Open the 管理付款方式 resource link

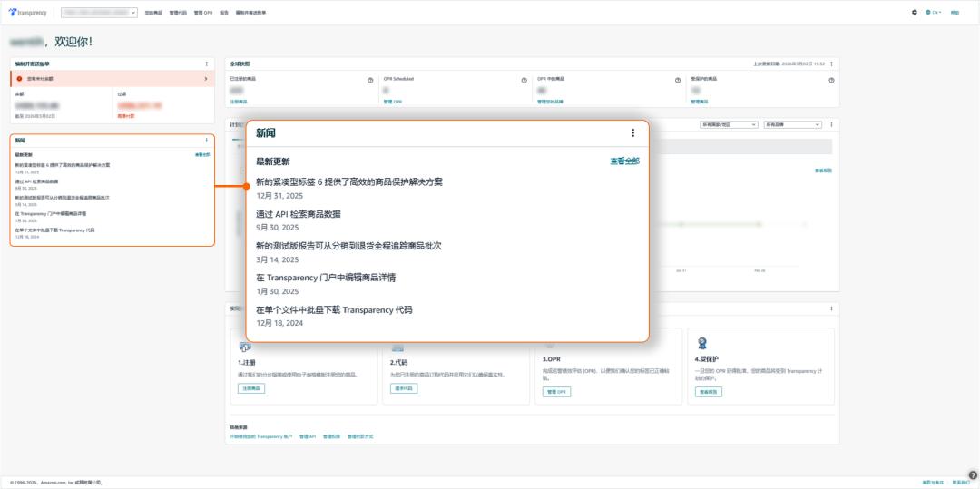(x=360, y=436)
